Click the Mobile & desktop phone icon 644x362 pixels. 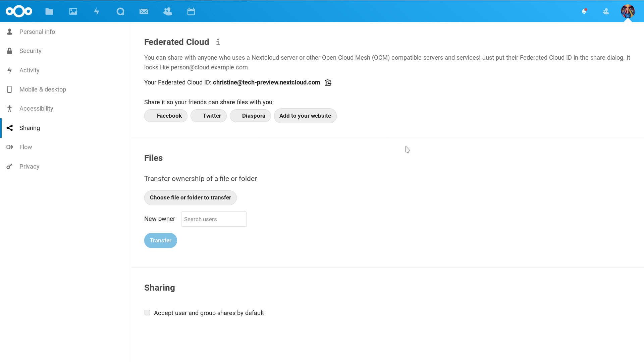10,89
